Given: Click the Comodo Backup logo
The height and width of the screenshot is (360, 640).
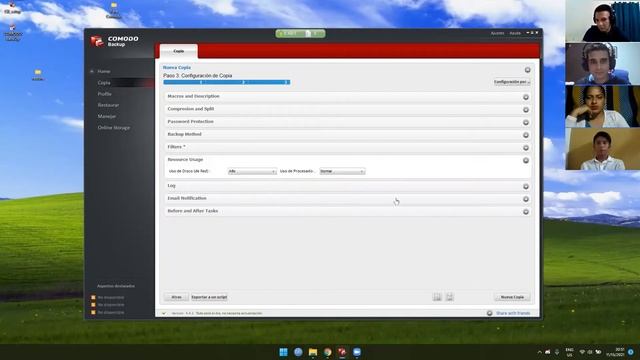Looking at the screenshot, I should click(x=115, y=41).
